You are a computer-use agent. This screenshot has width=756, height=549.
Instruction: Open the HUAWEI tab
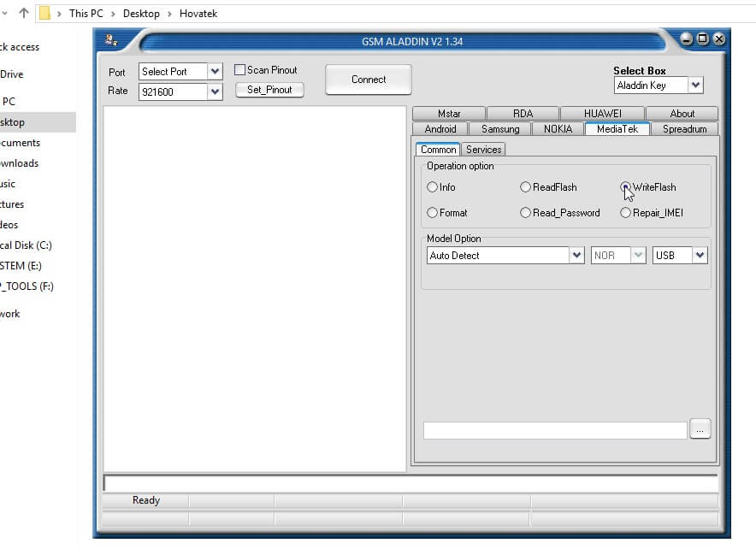[x=603, y=114]
